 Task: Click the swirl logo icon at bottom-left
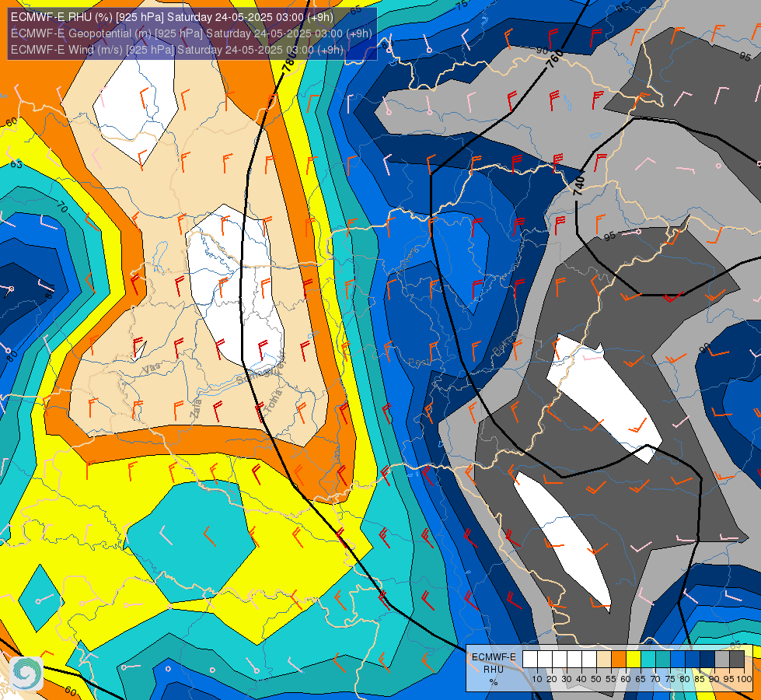click(26, 674)
